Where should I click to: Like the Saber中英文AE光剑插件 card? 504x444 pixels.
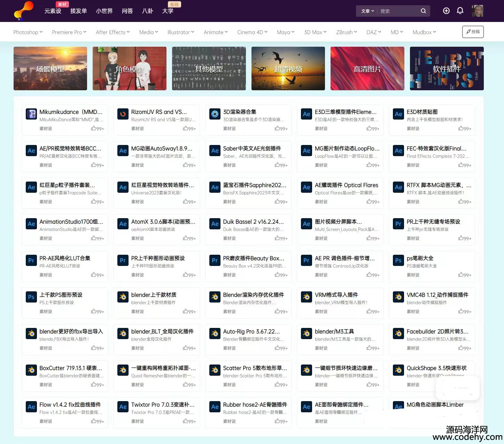point(281,165)
